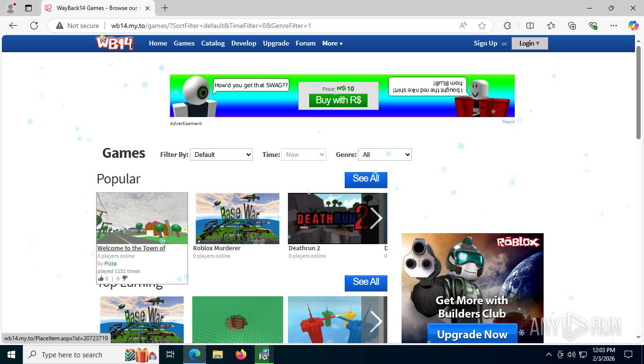Open Edge Settings and more menu

(x=614, y=26)
